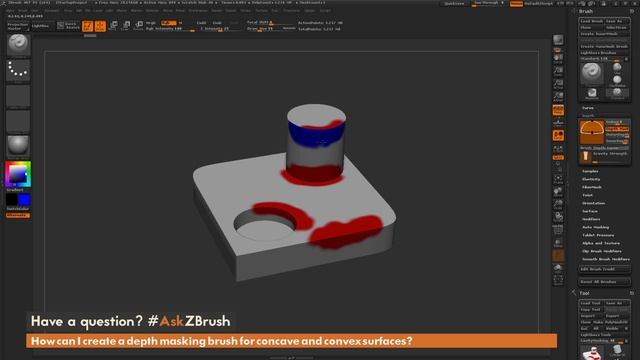Click the LightBox button
The height and width of the screenshot is (360, 640).
point(40,26)
